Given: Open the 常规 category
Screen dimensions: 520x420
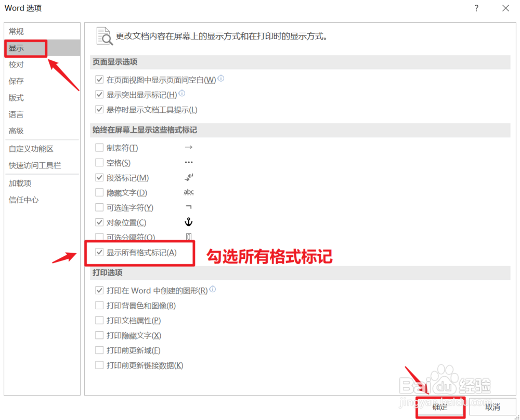Looking at the screenshot, I should click(x=42, y=32).
